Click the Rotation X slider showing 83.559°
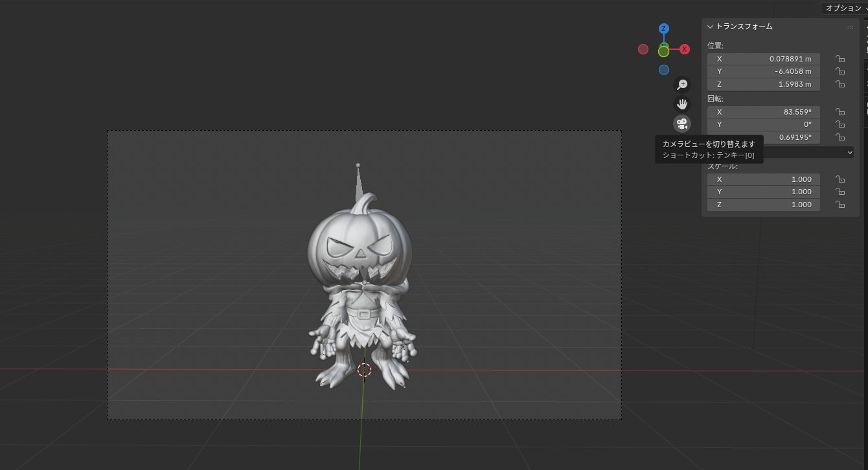 763,112
